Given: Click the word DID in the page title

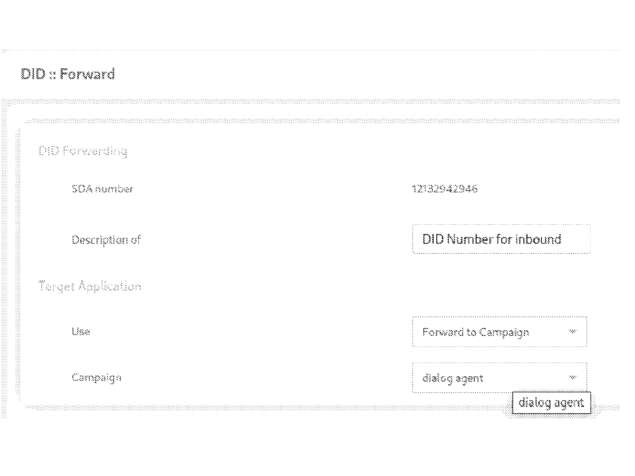Looking at the screenshot, I should (x=33, y=74).
